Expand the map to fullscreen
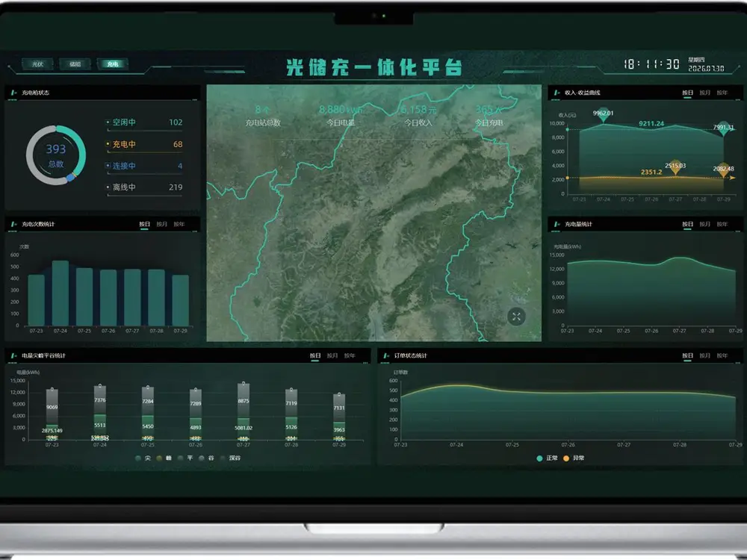This screenshot has width=747, height=560. tap(516, 317)
